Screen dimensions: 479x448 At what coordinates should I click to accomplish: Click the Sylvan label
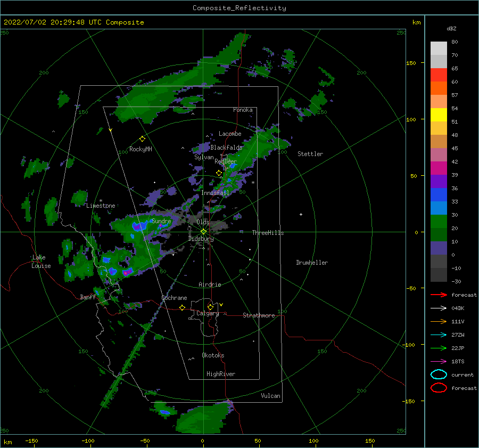pos(204,157)
